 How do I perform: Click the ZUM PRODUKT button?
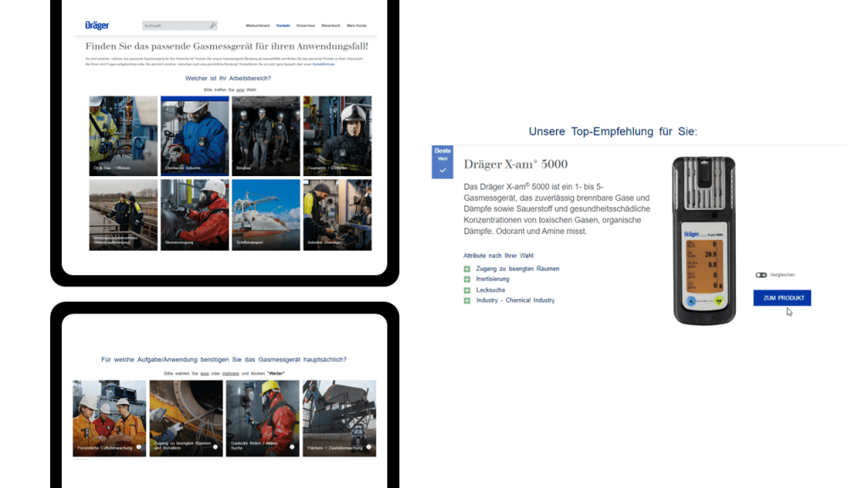pyautogui.click(x=782, y=297)
